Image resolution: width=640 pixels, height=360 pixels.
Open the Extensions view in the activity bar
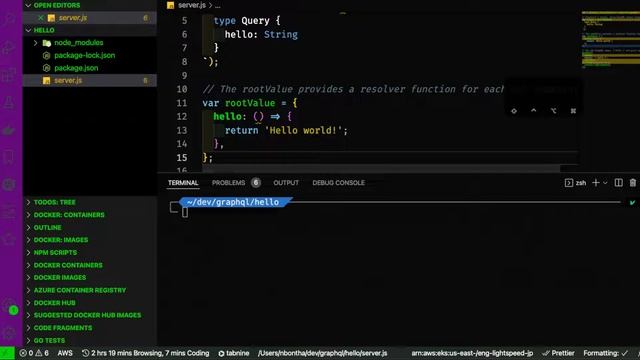coord(9,75)
